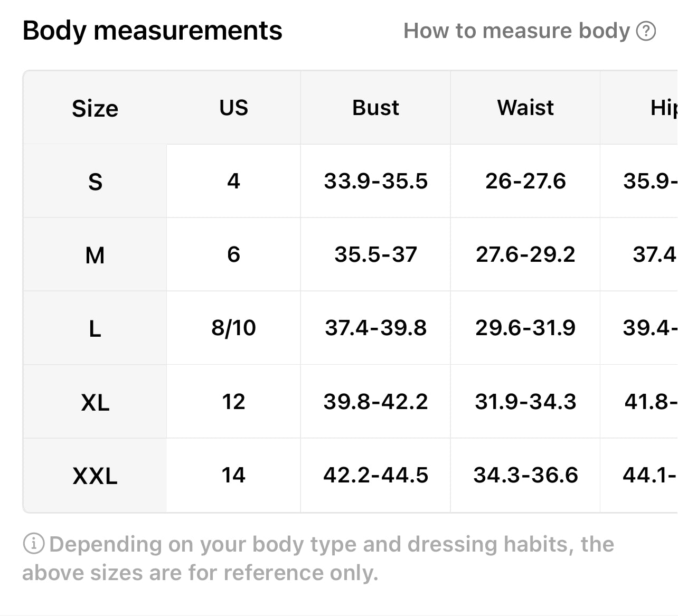Viewport: 678px width, 616px height.
Task: Click the 8/10 US size cell
Action: (x=233, y=328)
